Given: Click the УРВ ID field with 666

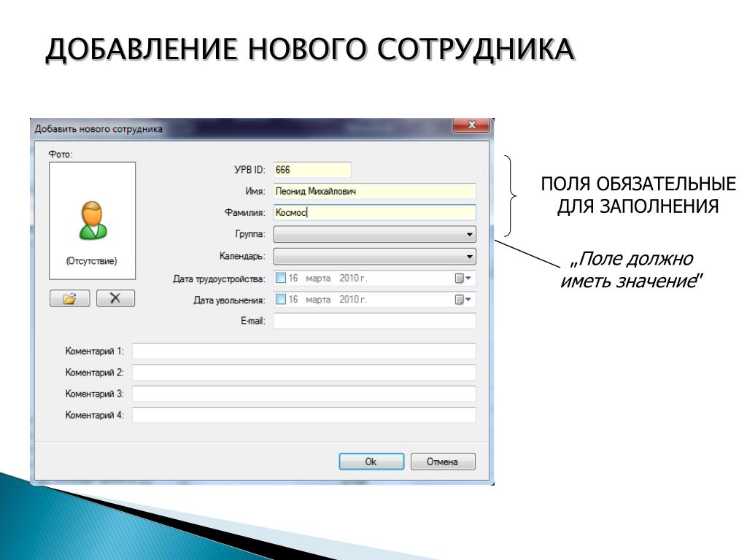Looking at the screenshot, I should [x=312, y=170].
